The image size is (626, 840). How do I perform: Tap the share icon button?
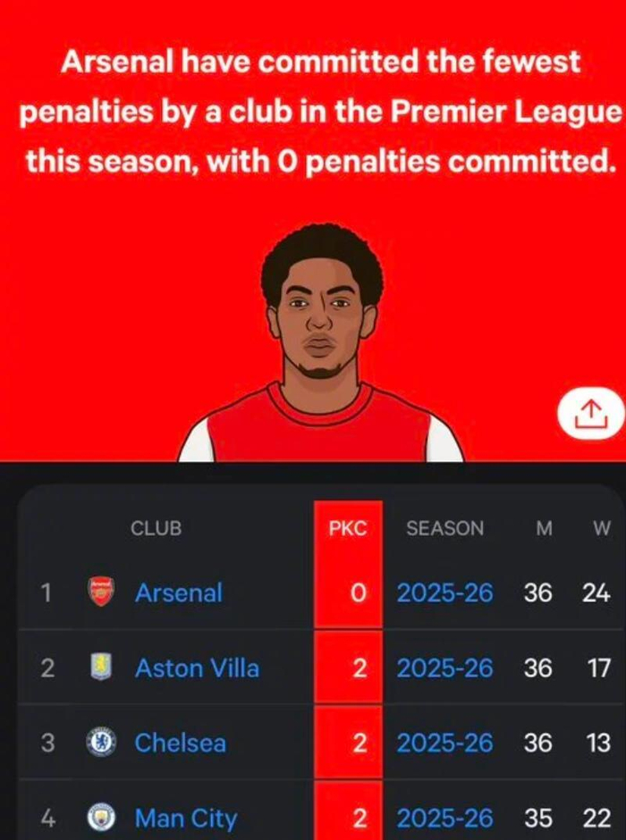(591, 414)
